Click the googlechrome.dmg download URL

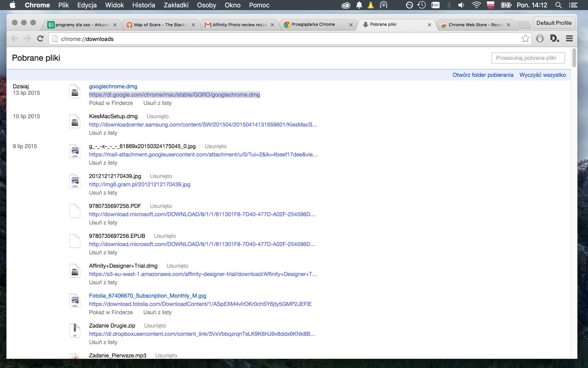(174, 95)
